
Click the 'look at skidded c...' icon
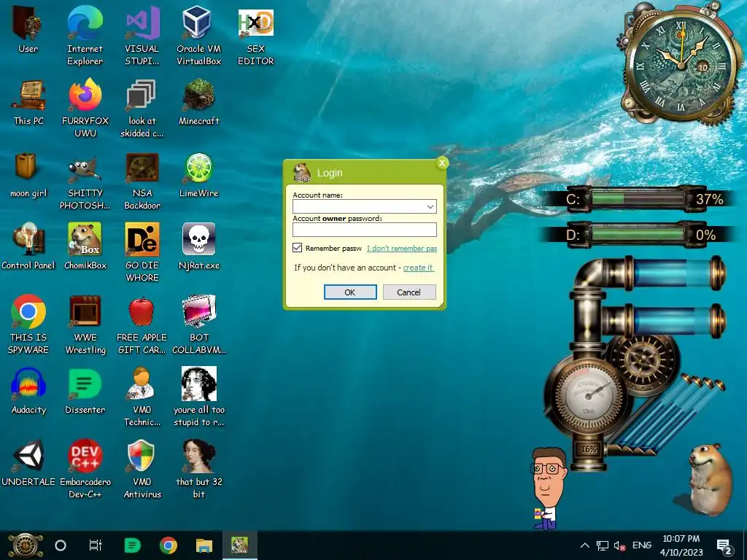142,108
